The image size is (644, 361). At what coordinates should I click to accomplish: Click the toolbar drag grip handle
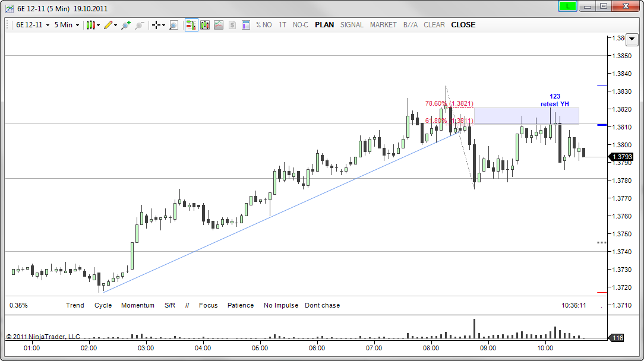[8, 25]
